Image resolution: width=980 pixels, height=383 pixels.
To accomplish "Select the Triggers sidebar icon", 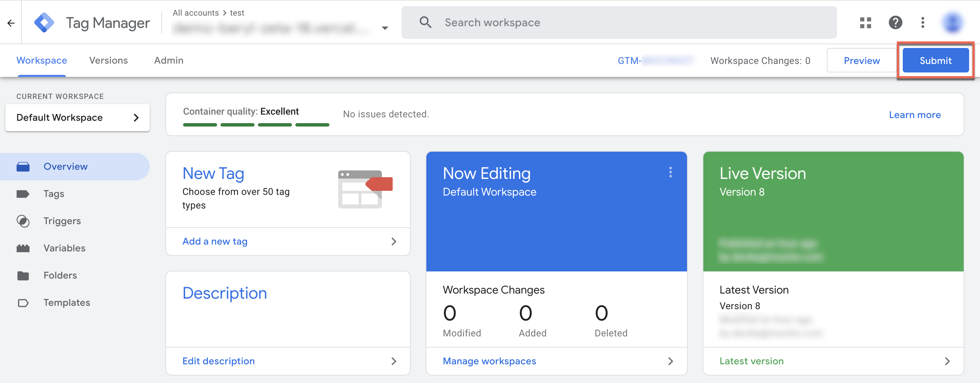I will click(x=23, y=221).
